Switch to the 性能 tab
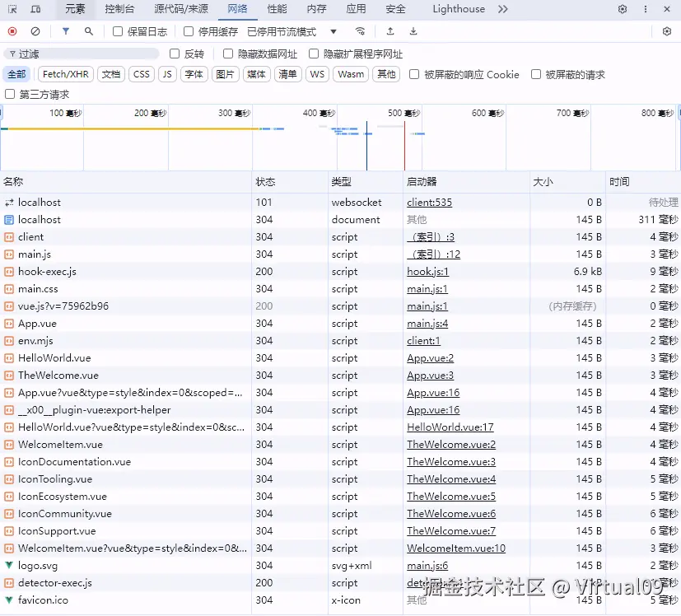 click(x=277, y=9)
